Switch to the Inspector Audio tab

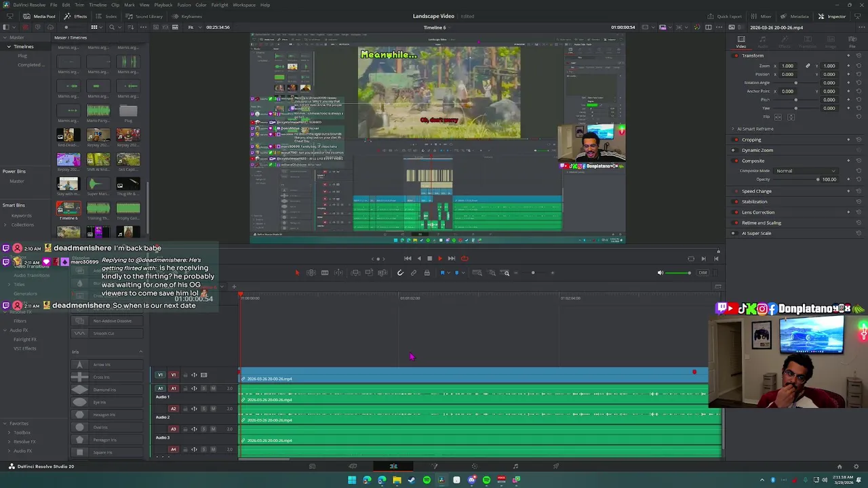click(x=763, y=42)
